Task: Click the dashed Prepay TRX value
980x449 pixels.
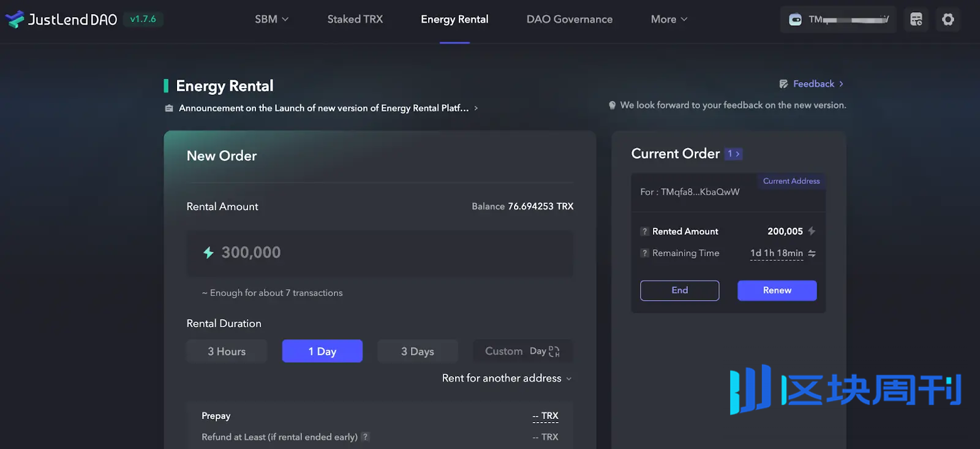Action: [x=545, y=417]
